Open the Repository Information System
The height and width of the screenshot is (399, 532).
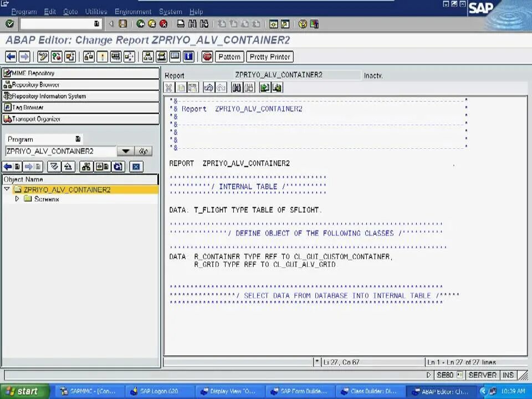click(x=81, y=96)
